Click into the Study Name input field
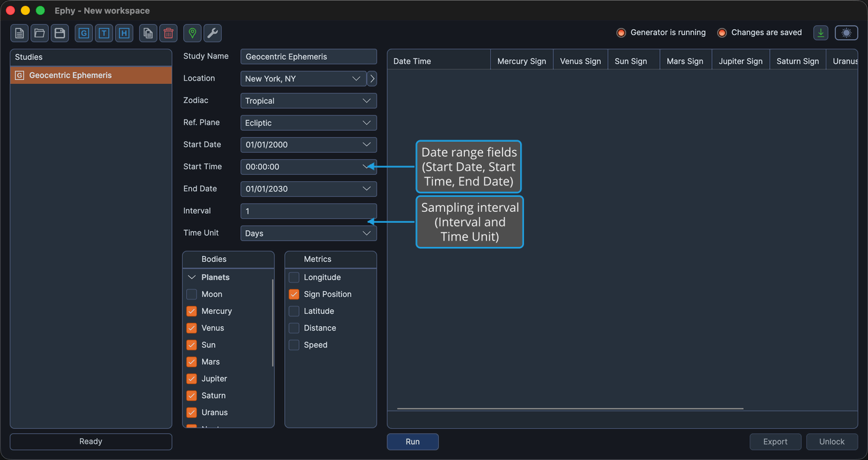 (308, 57)
